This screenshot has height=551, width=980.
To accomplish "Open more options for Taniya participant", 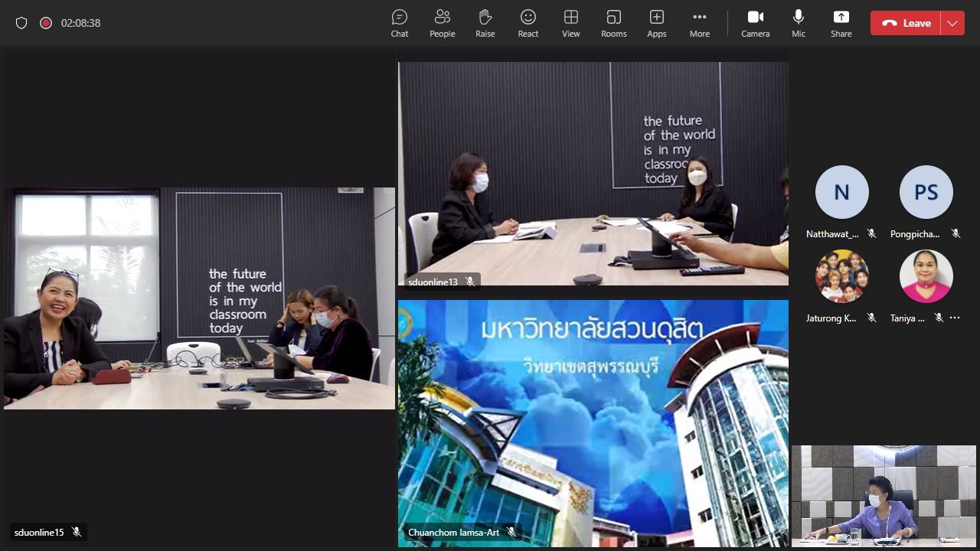I will coord(955,318).
